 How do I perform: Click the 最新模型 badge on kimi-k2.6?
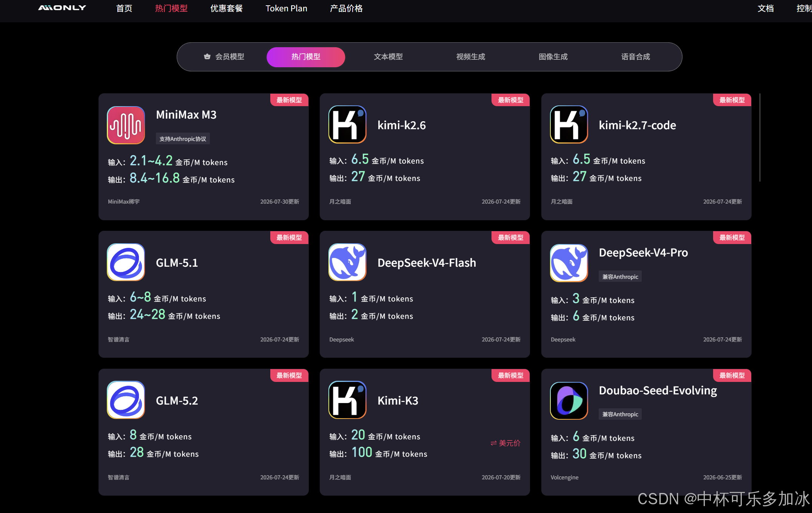(x=511, y=100)
